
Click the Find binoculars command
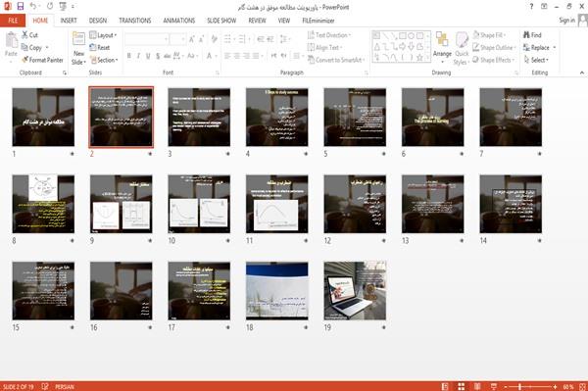(532, 35)
